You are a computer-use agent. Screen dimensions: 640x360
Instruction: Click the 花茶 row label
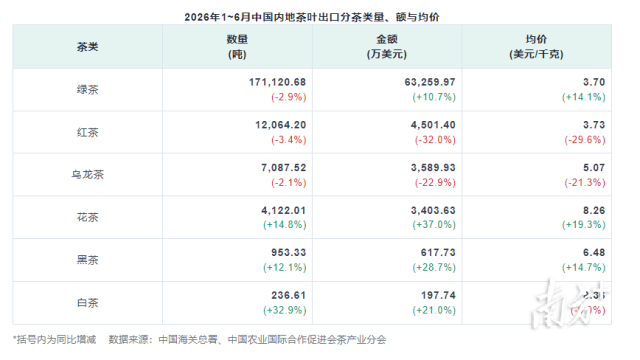[x=87, y=217]
